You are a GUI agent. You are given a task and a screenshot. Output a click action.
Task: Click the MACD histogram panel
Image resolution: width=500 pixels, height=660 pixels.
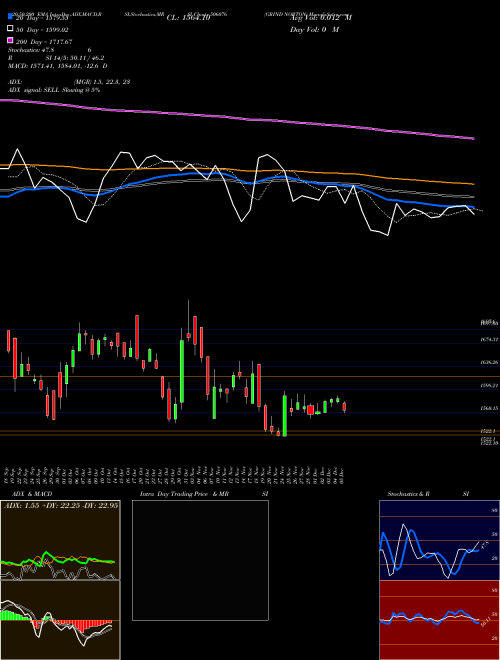click(60, 620)
